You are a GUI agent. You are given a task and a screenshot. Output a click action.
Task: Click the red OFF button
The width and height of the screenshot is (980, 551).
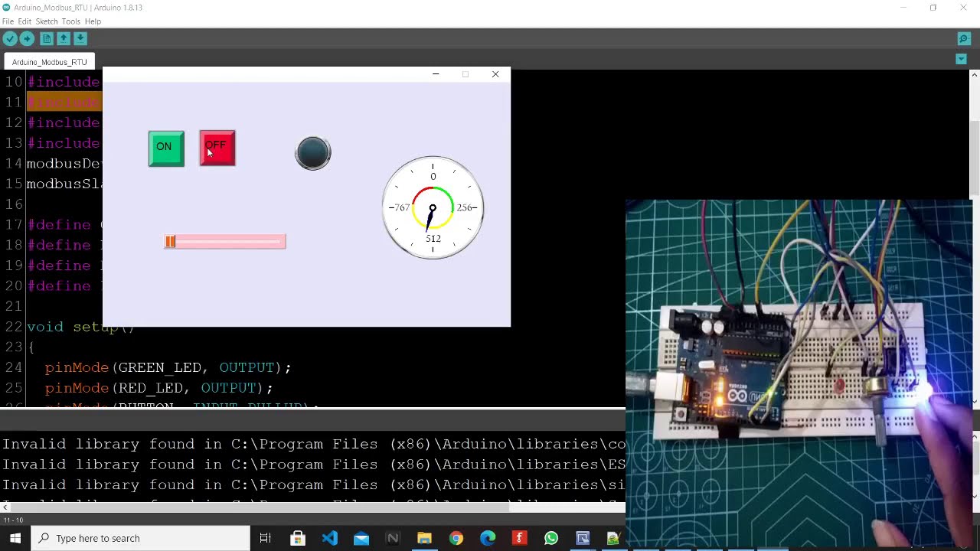(217, 148)
